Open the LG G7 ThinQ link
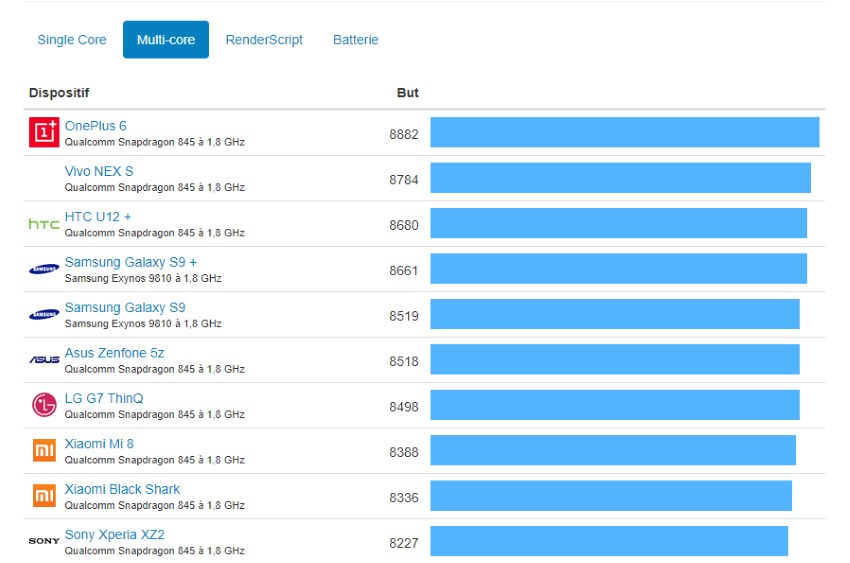Image resolution: width=850 pixels, height=563 pixels. (104, 398)
